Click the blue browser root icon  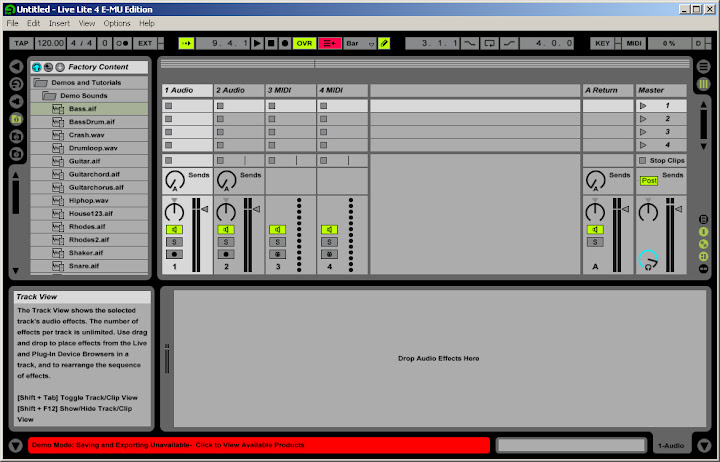(x=36, y=67)
